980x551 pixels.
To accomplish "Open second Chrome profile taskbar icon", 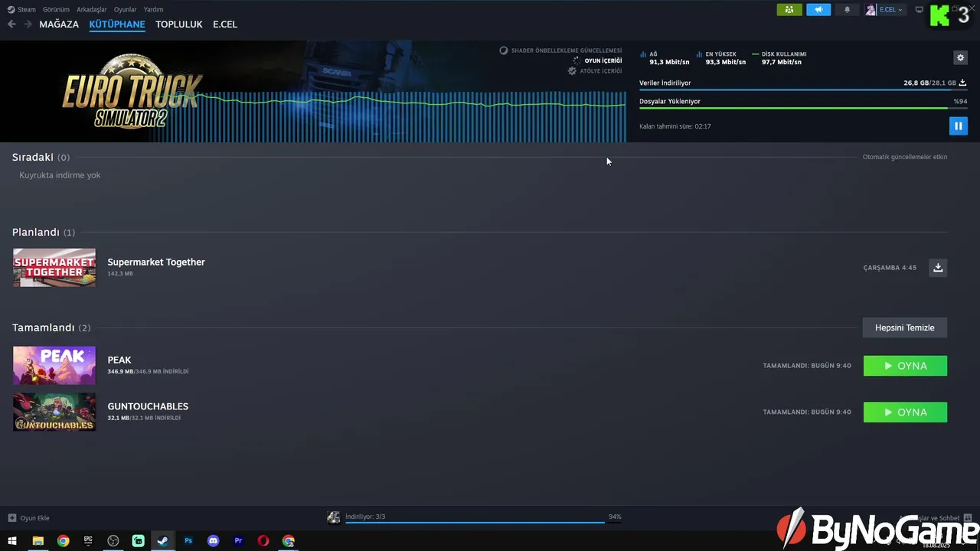I will coord(288,541).
